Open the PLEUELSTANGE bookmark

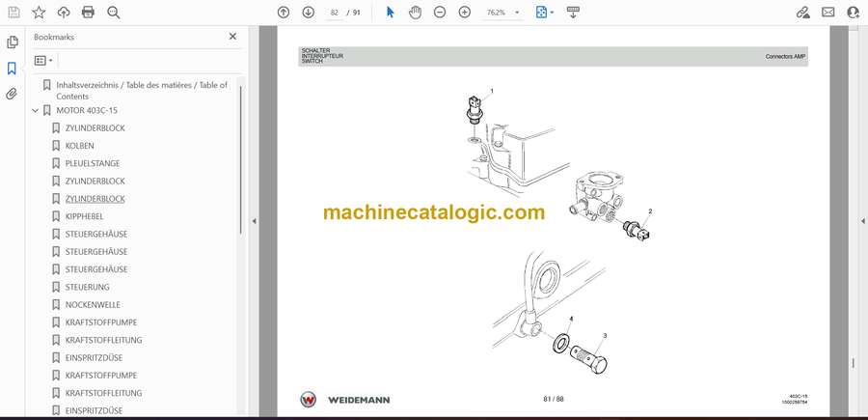pos(93,163)
